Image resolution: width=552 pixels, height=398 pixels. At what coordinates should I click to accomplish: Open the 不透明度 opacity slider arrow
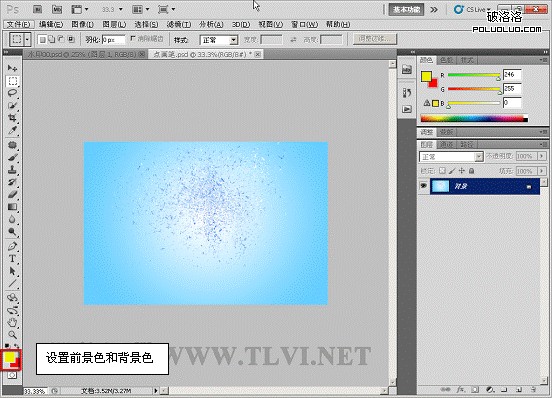pos(542,156)
